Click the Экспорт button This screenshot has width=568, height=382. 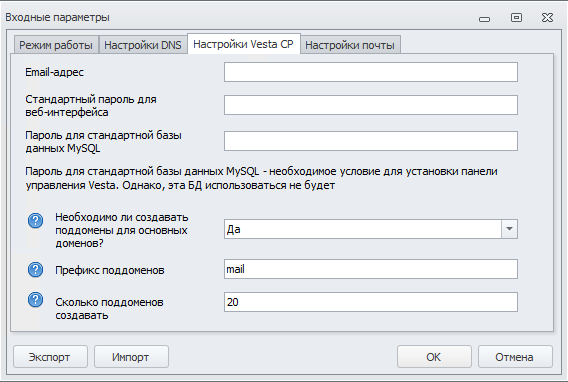tap(50, 357)
